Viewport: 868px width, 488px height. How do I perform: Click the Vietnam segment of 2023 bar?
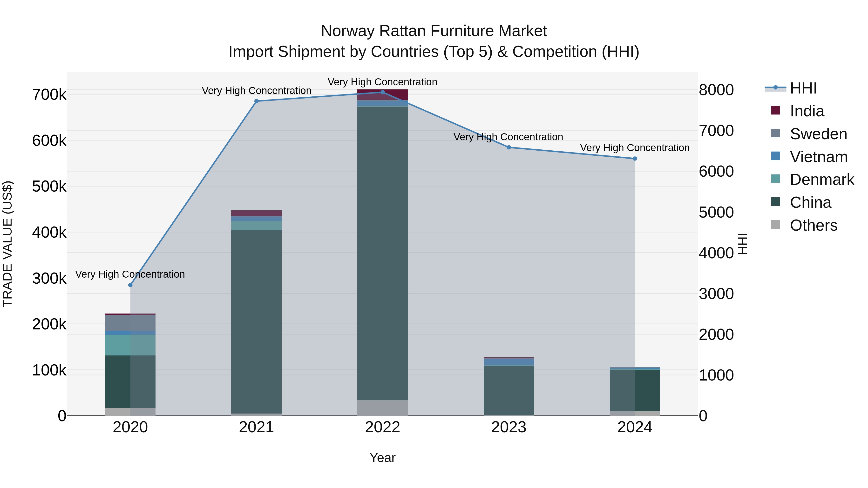[x=509, y=362]
